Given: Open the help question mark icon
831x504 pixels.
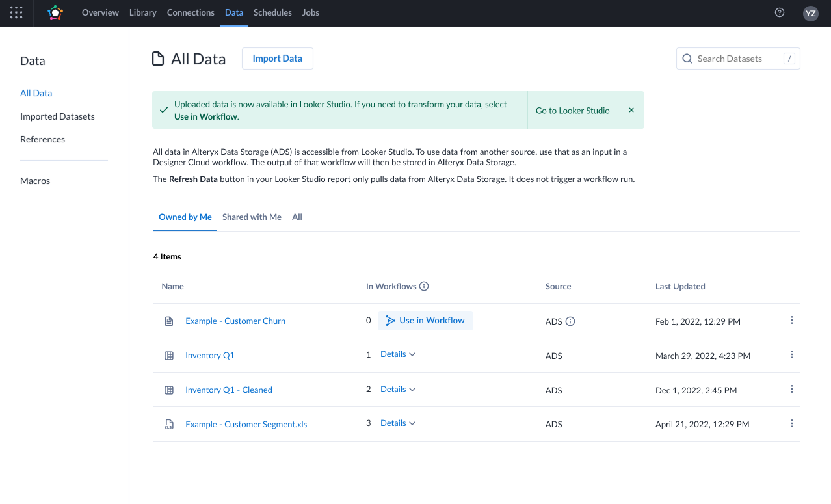Looking at the screenshot, I should pyautogui.click(x=780, y=12).
